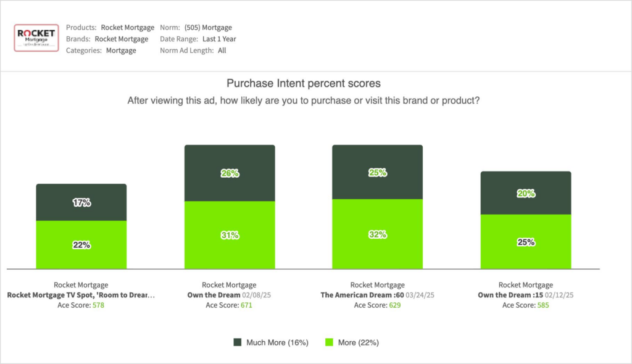Viewport: 632px width, 364px height.
Task: Click the 17% dark bar segment
Action: pyautogui.click(x=81, y=202)
